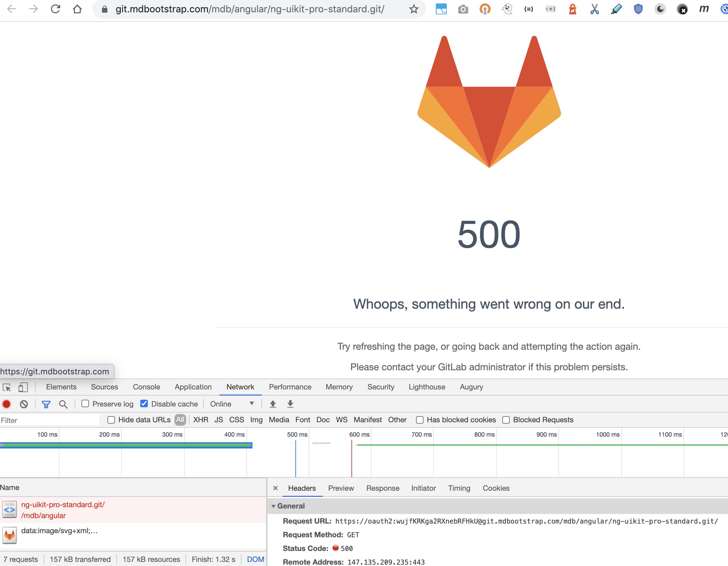Open the scissors extension icon
Image resolution: width=728 pixels, height=566 pixels.
[x=595, y=9]
